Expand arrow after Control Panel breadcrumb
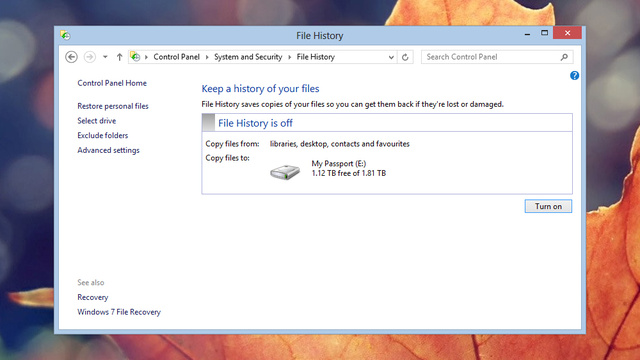Image resolution: width=640 pixels, height=360 pixels. [x=207, y=57]
